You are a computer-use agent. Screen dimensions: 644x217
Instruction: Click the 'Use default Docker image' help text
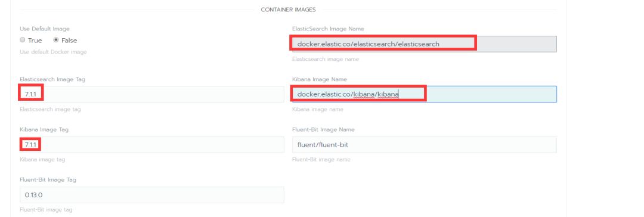click(x=54, y=52)
